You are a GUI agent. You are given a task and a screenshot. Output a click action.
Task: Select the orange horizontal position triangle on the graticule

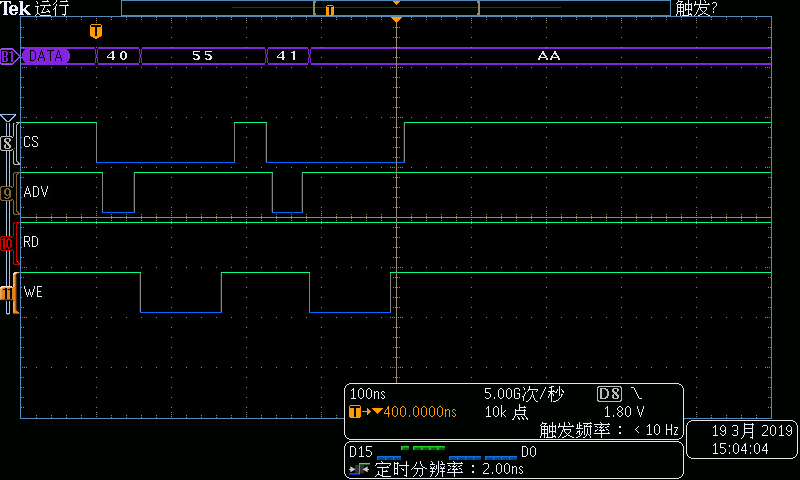click(x=396, y=19)
